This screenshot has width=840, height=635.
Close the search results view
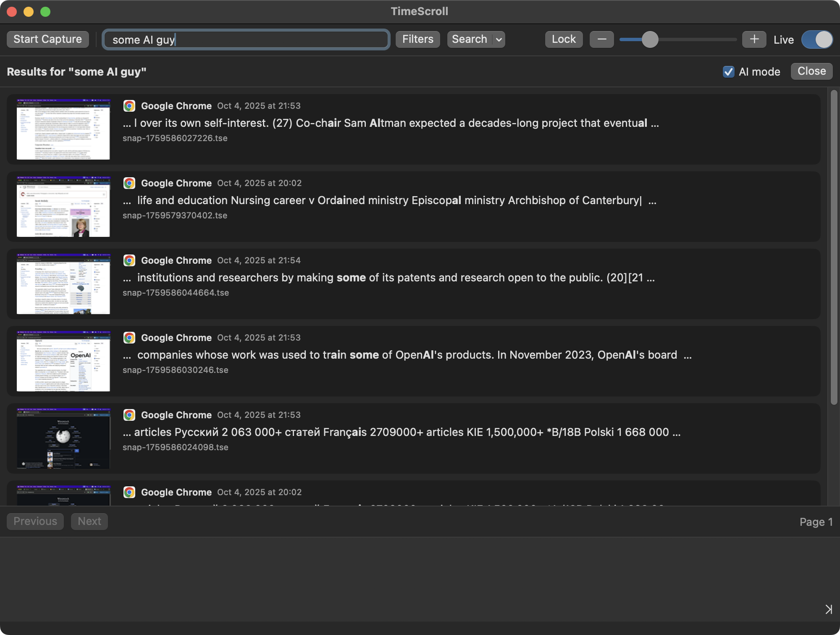click(811, 71)
